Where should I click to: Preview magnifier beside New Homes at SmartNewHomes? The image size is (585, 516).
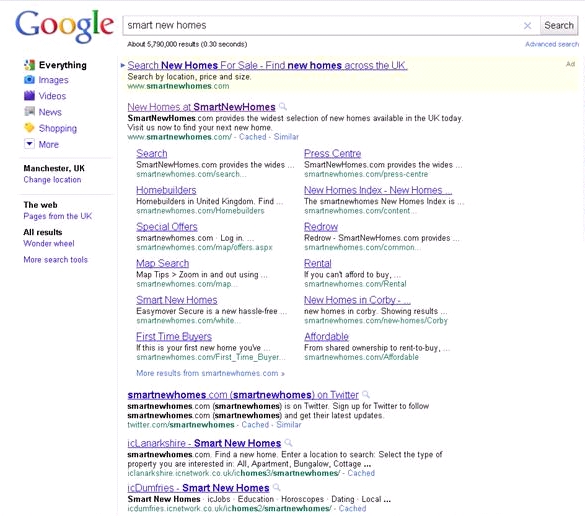tap(283, 107)
